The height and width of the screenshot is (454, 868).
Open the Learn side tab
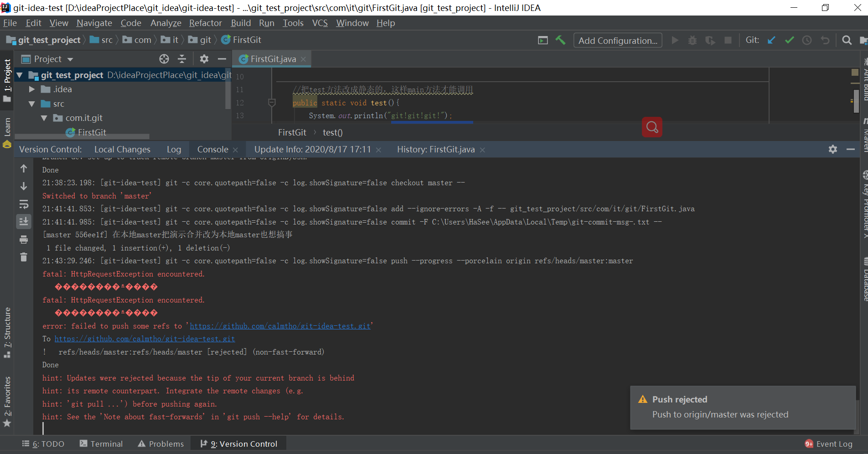[7, 132]
